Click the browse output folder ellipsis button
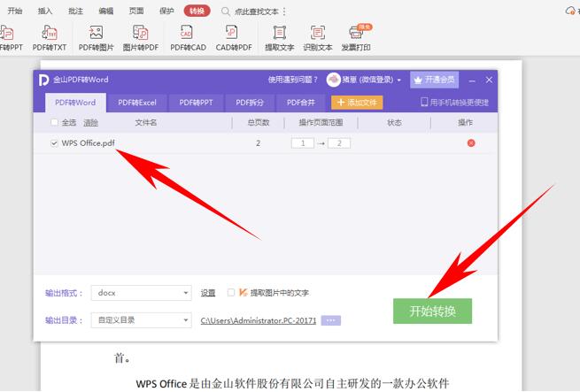The image size is (580, 392). [330, 320]
